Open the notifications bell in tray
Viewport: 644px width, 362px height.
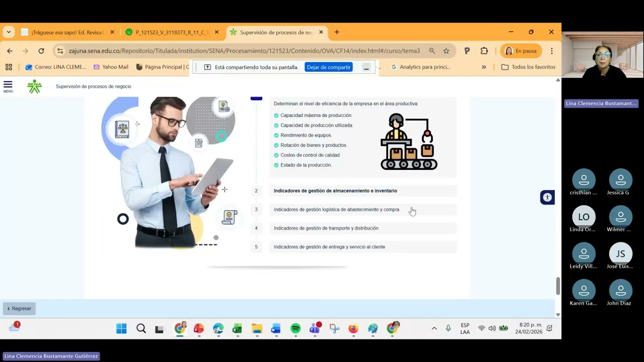(549, 328)
